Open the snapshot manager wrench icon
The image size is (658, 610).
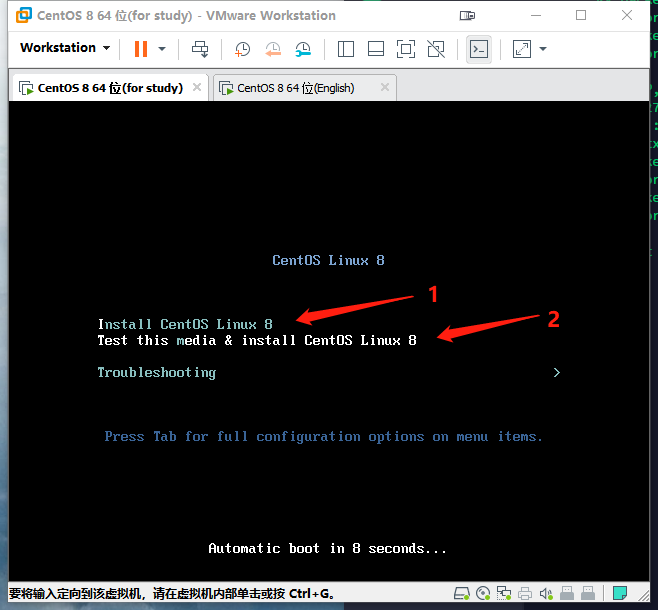303,49
